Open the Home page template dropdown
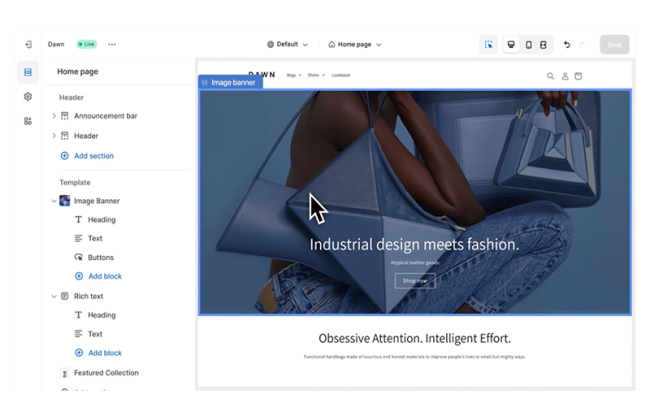Viewport: 650px width, 420px height. click(x=355, y=44)
